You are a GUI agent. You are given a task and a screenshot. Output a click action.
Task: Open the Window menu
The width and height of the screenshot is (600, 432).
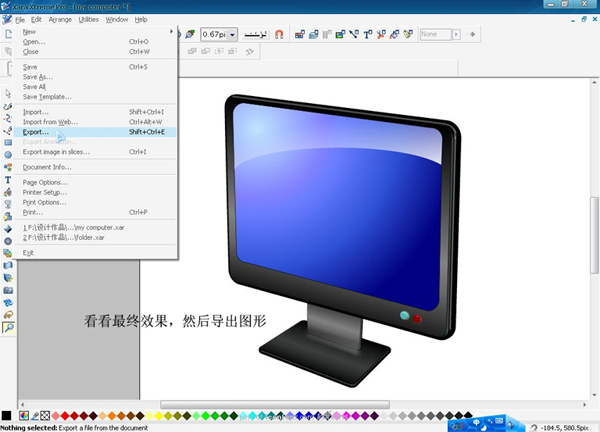(117, 20)
